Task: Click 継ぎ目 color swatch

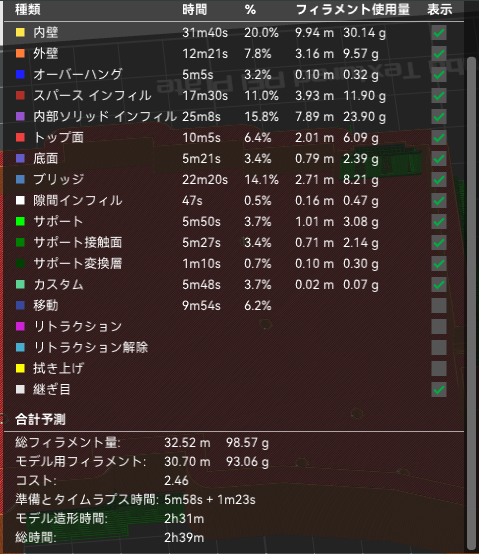Action: coord(20,389)
